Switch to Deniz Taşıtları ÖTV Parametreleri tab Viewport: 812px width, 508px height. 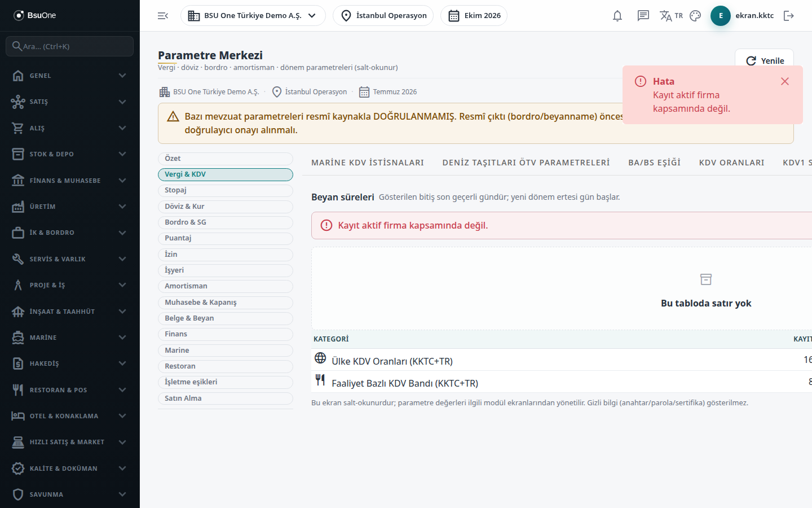click(526, 163)
